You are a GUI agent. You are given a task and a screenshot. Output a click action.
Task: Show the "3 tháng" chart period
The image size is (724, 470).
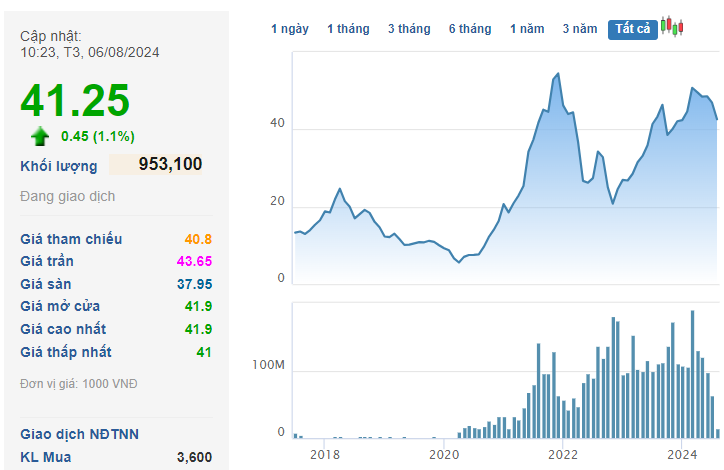[409, 29]
